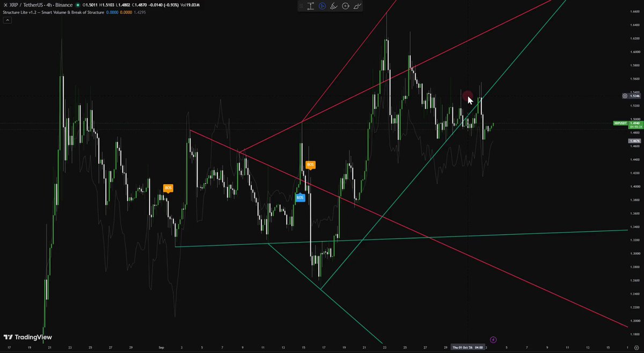The image size is (644, 353).
Task: Click the Thu 01 Oct '26 date label
Action: pos(468,347)
